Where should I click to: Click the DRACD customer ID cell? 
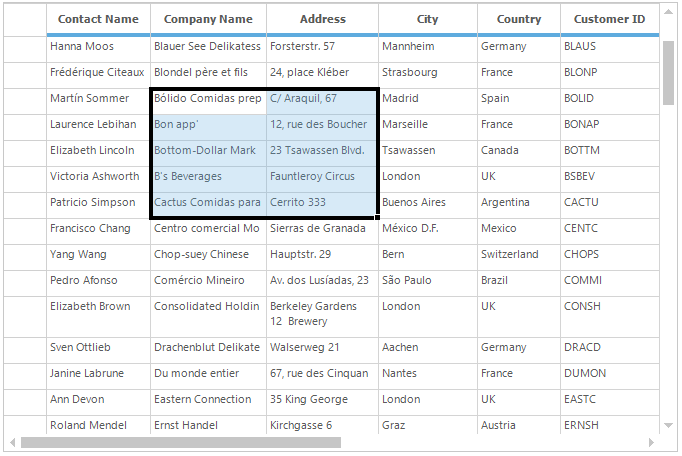(609, 348)
